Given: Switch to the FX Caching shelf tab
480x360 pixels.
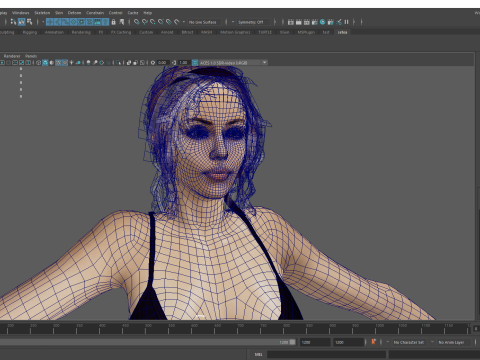Looking at the screenshot, I should click(x=121, y=32).
